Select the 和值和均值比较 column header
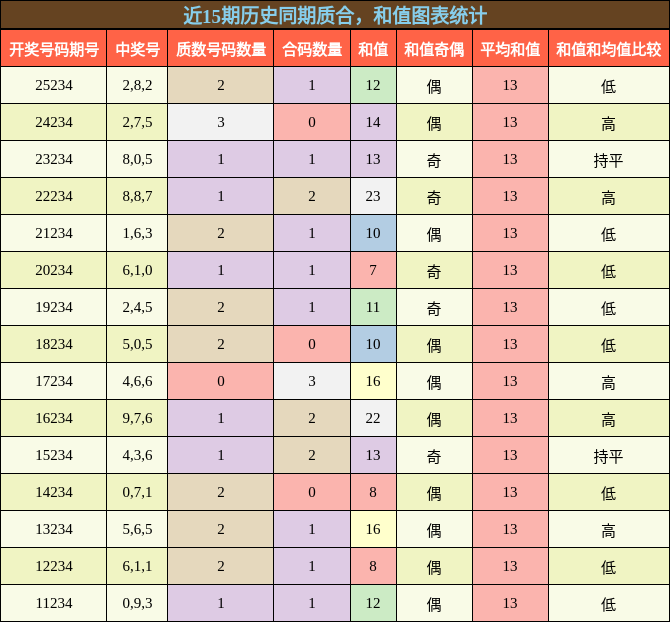670x622 pixels. coord(608,48)
